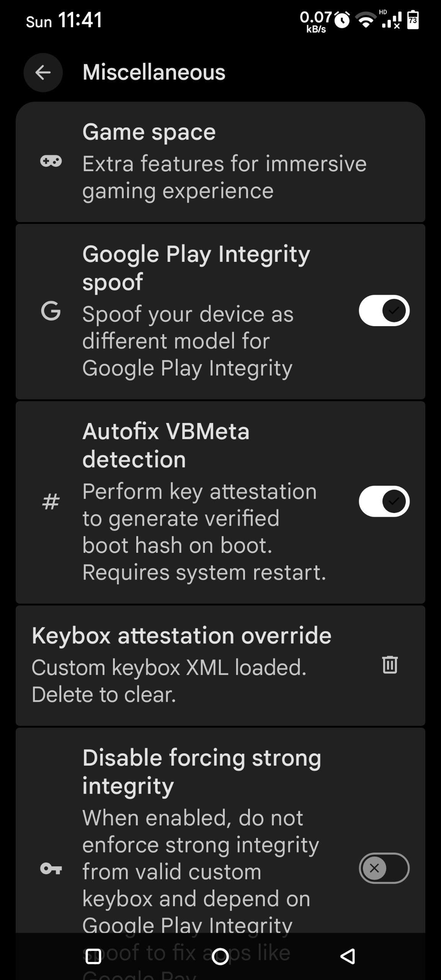
Task: Tap the Miscellaneous page title
Action: pos(154,72)
